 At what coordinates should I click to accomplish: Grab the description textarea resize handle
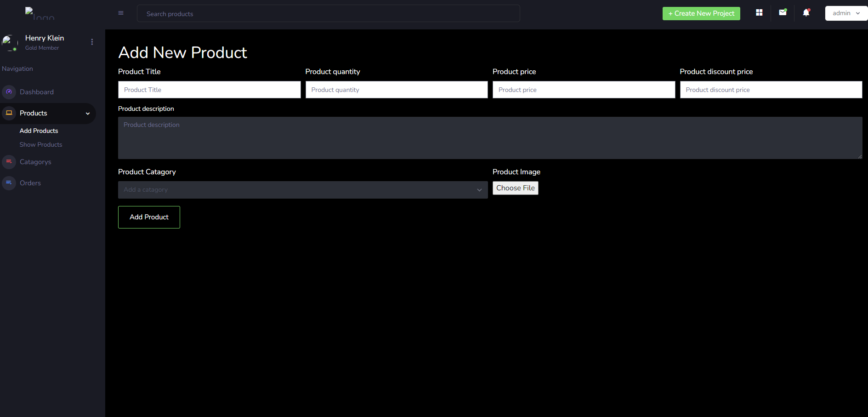[x=860, y=156]
